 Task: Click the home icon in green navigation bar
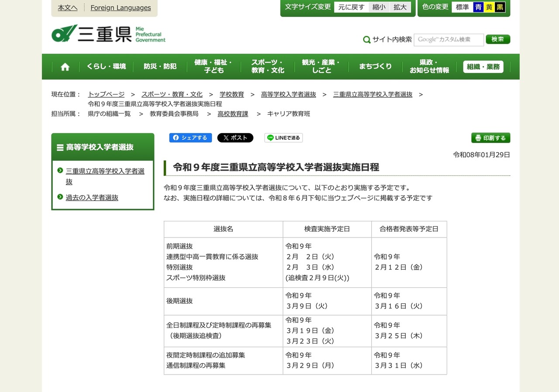pos(65,67)
